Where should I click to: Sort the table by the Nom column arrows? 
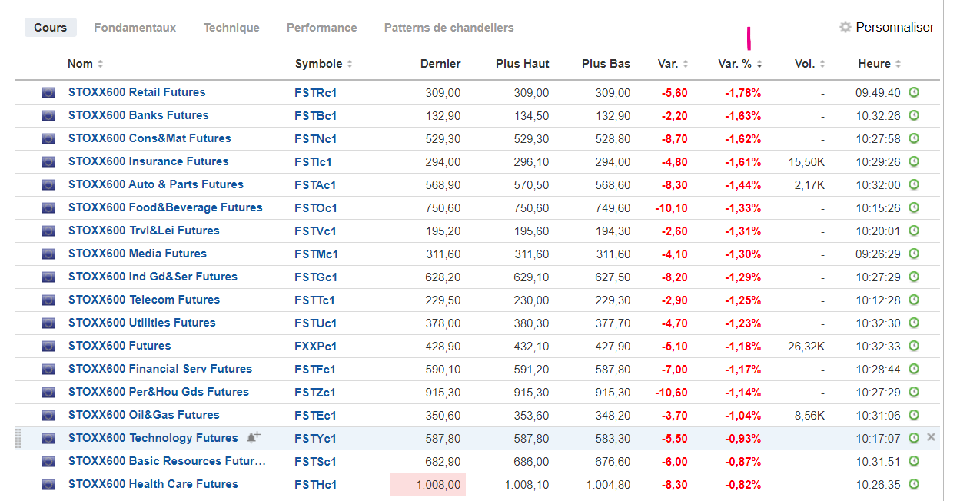(100, 64)
